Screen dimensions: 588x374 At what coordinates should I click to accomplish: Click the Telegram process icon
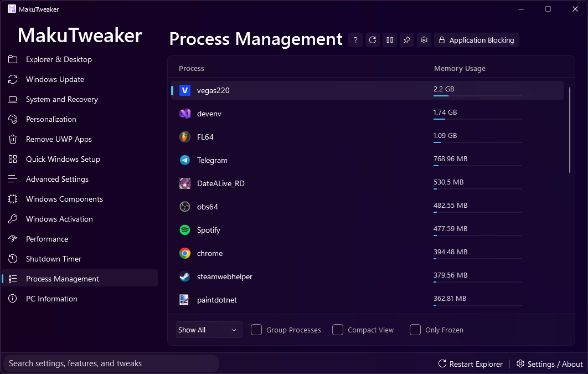click(x=185, y=160)
